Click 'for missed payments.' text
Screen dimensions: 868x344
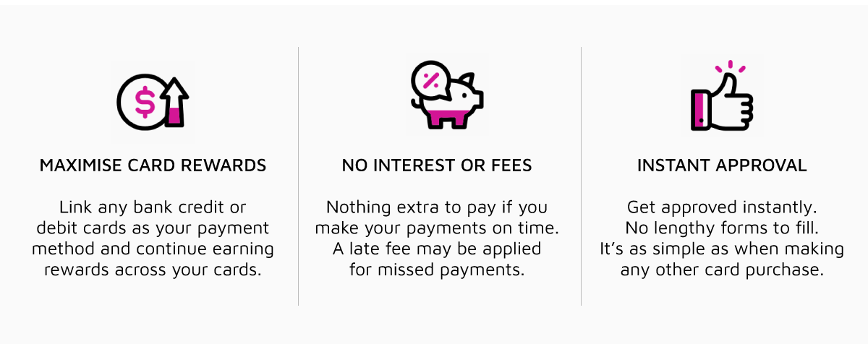(x=437, y=270)
